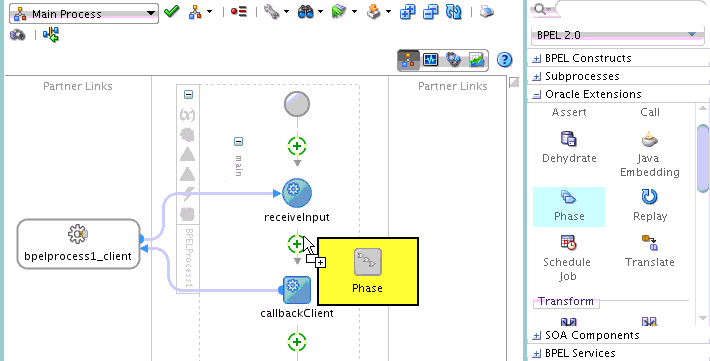Select the callbackClient activity icon
710x361 pixels.
point(297,290)
